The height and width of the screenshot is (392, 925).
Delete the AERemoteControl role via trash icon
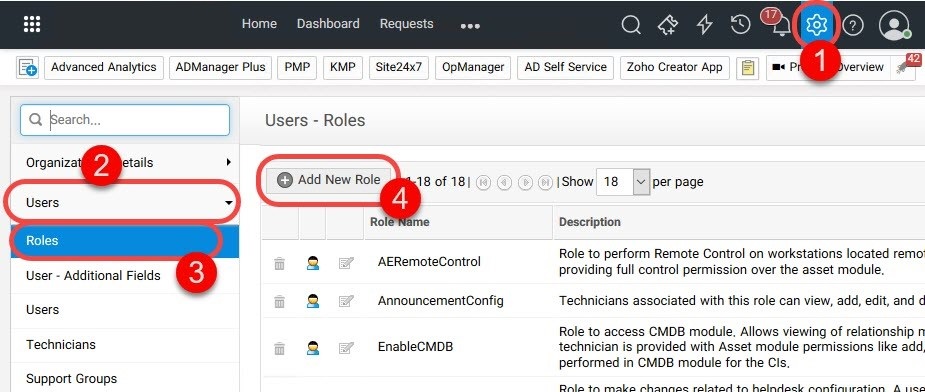pos(280,263)
